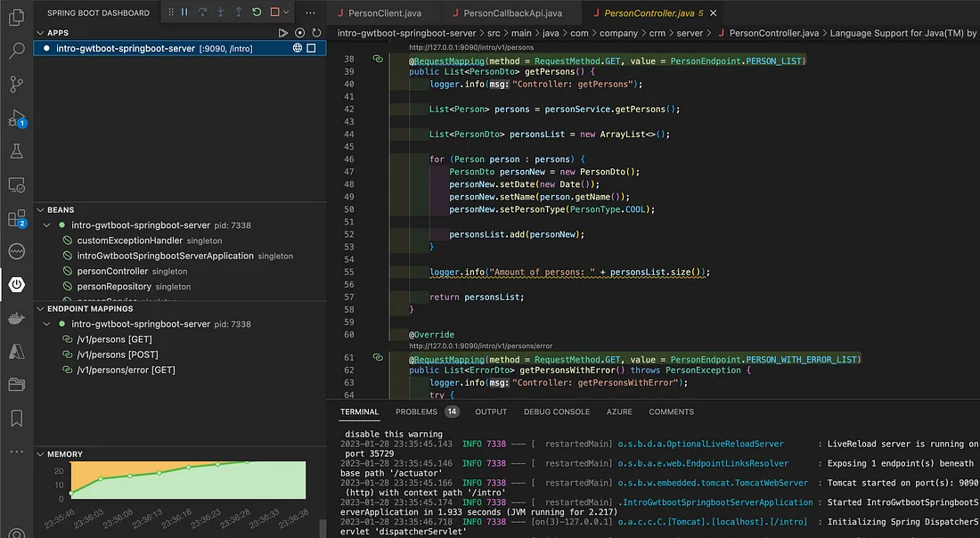Image resolution: width=980 pixels, height=538 pixels.
Task: Select the personController bean
Action: coord(180,271)
